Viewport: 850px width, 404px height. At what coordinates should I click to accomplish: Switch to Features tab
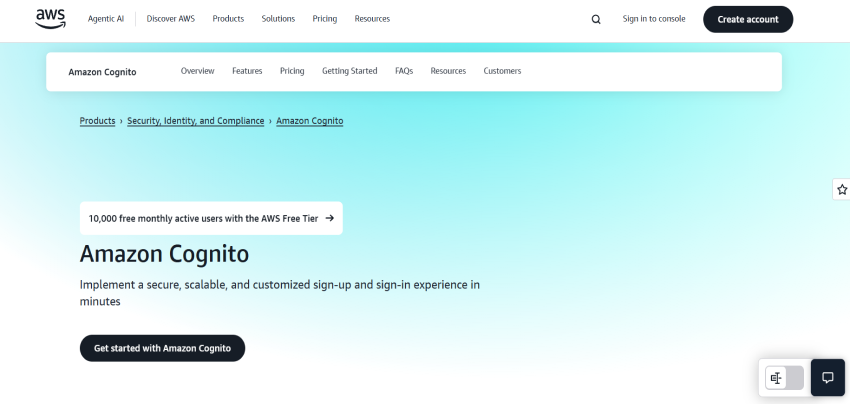[x=247, y=71]
